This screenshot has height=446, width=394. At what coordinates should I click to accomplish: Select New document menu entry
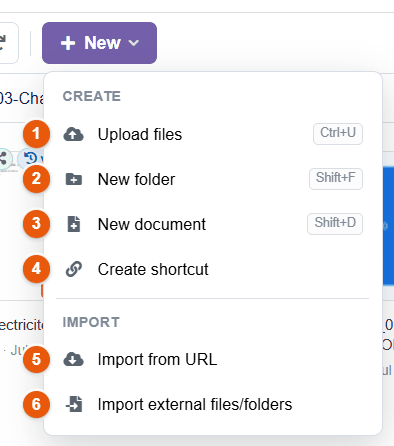coord(213,224)
